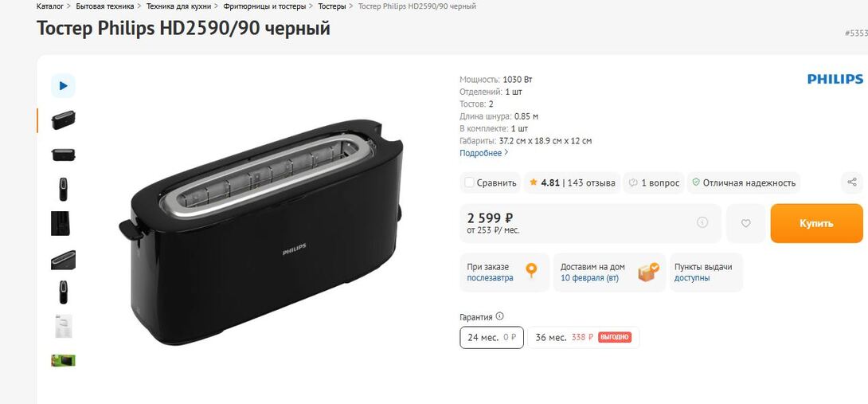Image resolution: width=868 pixels, height=404 pixels.
Task: Click the Philips brand logo
Action: pyautogui.click(x=835, y=79)
